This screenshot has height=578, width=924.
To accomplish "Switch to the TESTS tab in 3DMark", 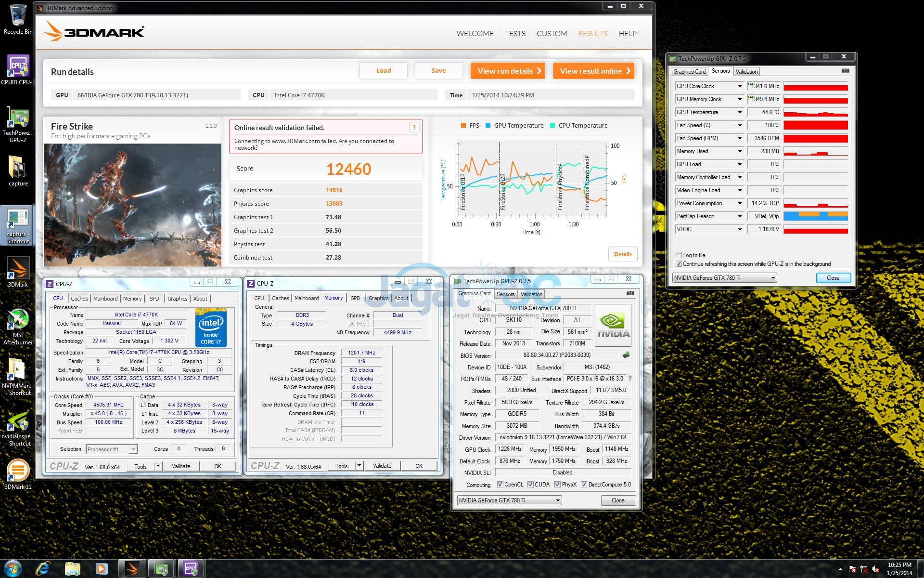I will [x=515, y=34].
